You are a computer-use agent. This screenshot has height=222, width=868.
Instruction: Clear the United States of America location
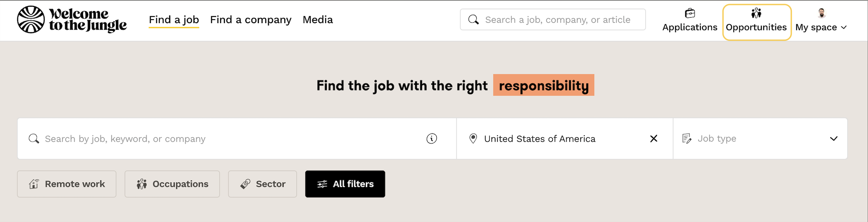[x=653, y=138]
